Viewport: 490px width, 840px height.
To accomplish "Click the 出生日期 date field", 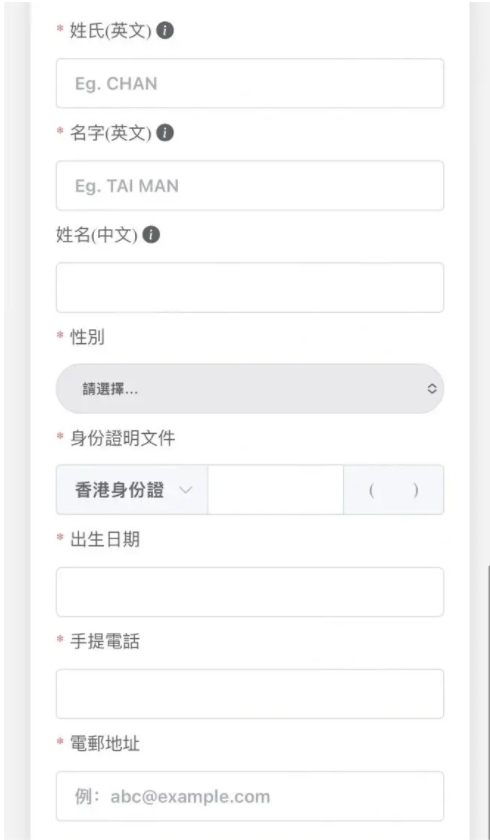I will click(250, 592).
